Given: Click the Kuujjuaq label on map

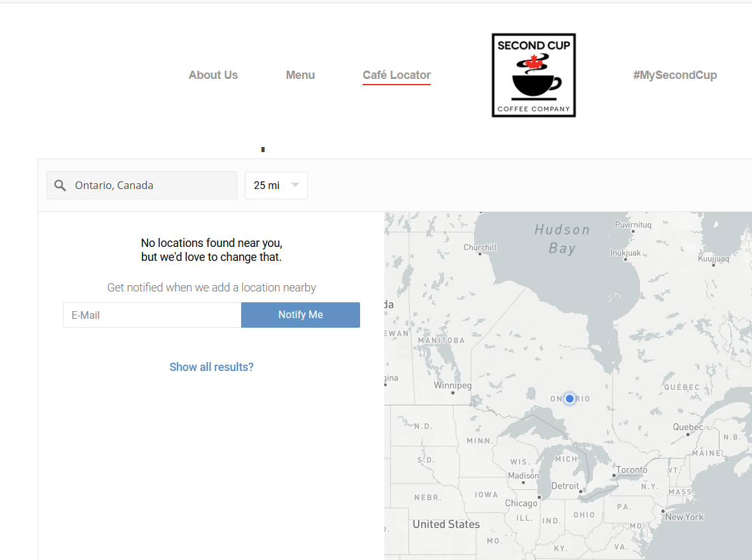Looking at the screenshot, I should (714, 258).
